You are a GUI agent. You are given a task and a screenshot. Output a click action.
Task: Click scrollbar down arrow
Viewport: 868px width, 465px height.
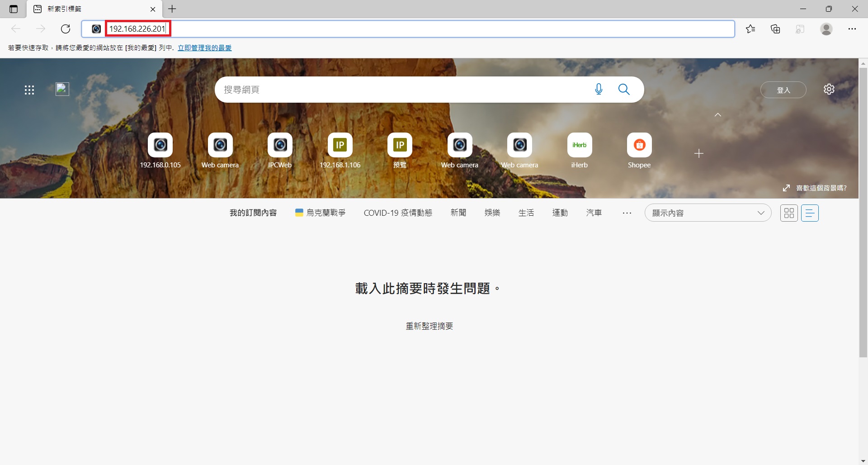863,461
